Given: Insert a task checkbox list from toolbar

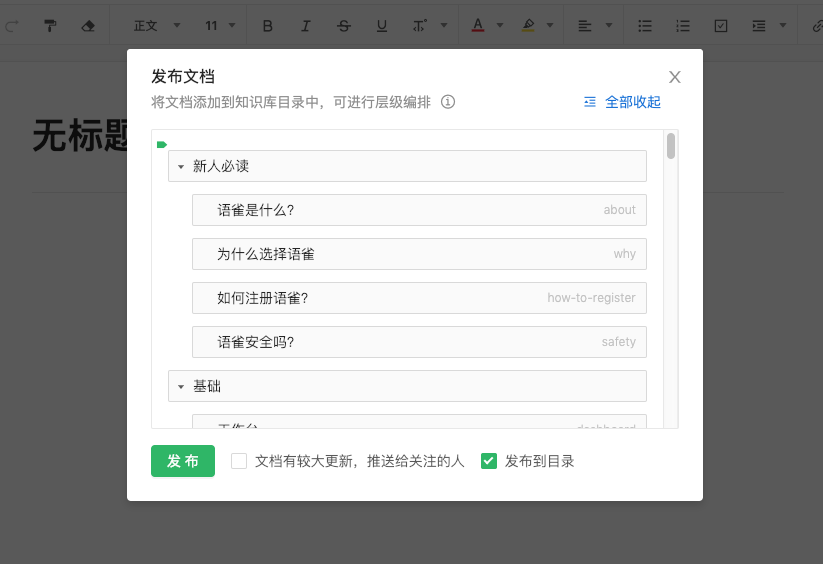Looking at the screenshot, I should (x=721, y=25).
